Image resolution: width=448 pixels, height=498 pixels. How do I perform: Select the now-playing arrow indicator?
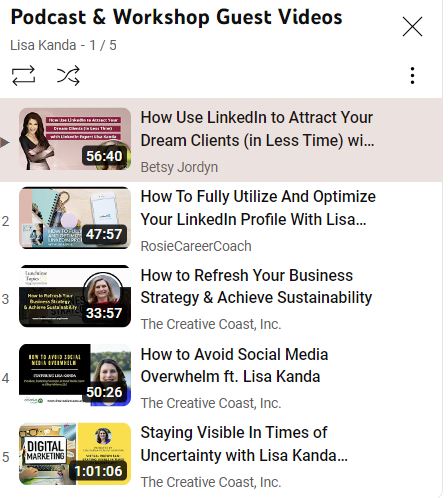point(5,142)
